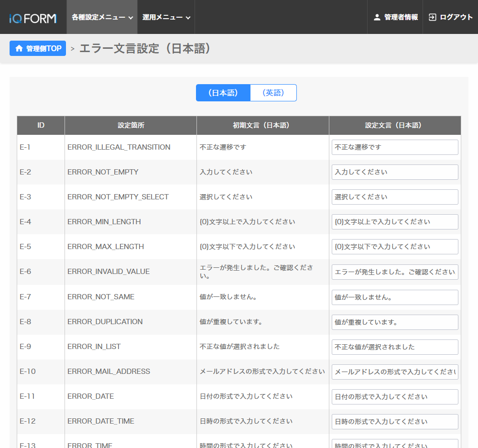Click the E-12 ERROR_DATE_TIME message field
This screenshot has height=448, width=478.
point(395,422)
